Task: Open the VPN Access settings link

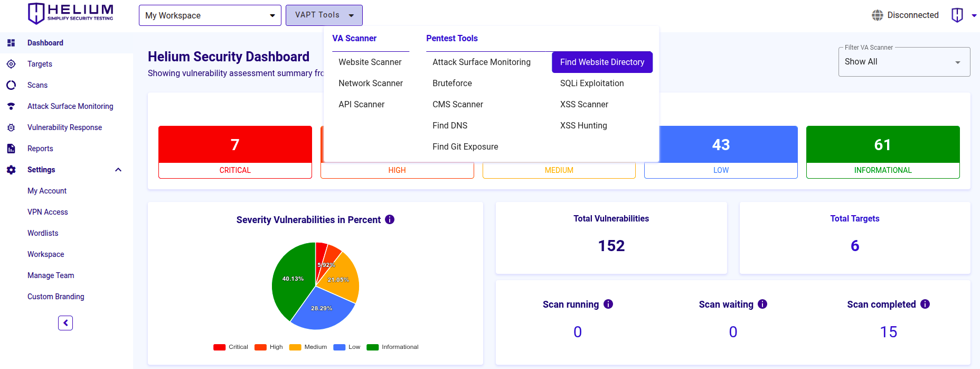Action: (48, 212)
